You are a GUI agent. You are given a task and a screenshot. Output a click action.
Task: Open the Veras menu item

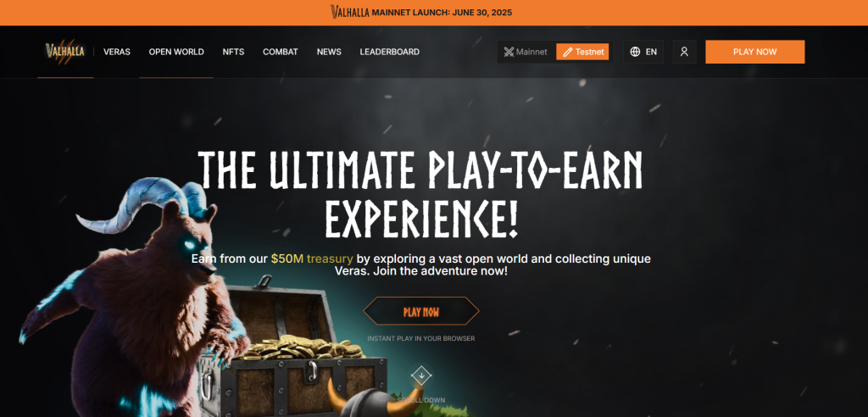117,52
